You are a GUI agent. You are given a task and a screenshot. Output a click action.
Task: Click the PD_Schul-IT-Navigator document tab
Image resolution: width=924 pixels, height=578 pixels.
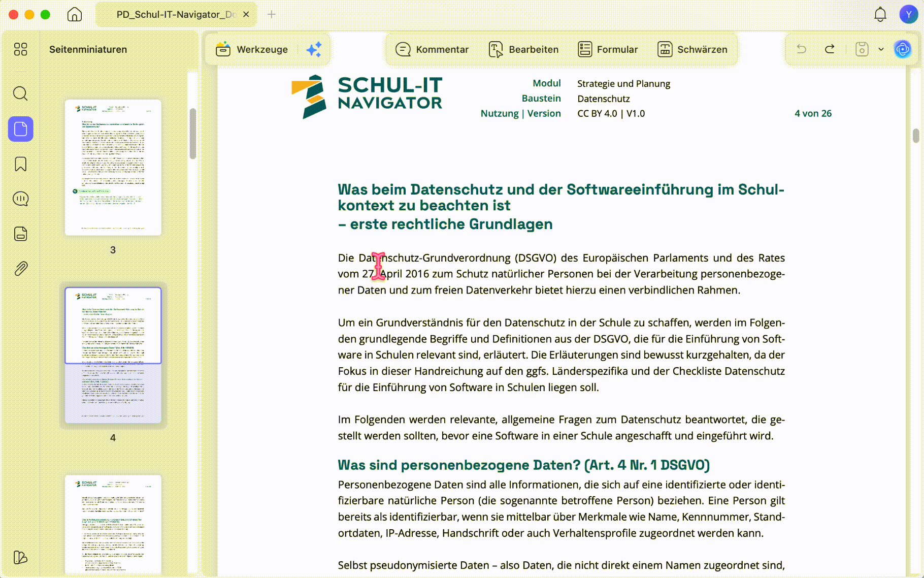tap(176, 14)
